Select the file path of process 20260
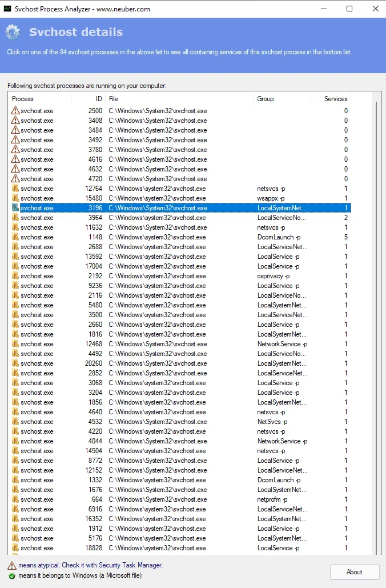The image size is (386, 588). pyautogui.click(x=158, y=363)
